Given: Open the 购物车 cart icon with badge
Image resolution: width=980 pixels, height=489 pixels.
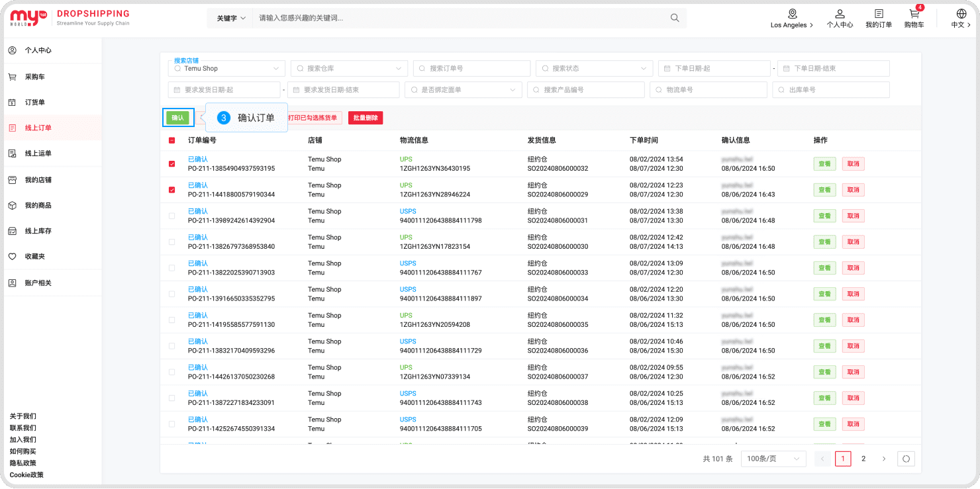Looking at the screenshot, I should pyautogui.click(x=914, y=19).
